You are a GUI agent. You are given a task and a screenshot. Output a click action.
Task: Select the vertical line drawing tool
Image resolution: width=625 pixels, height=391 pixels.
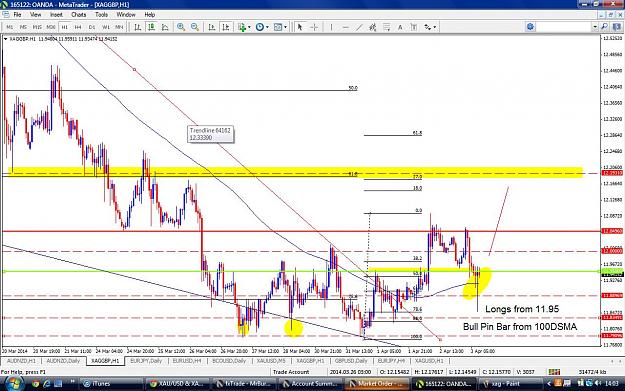pos(331,27)
